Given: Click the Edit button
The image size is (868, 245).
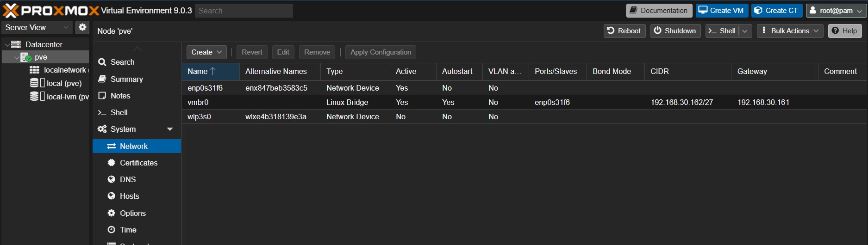Looking at the screenshot, I should 283,52.
